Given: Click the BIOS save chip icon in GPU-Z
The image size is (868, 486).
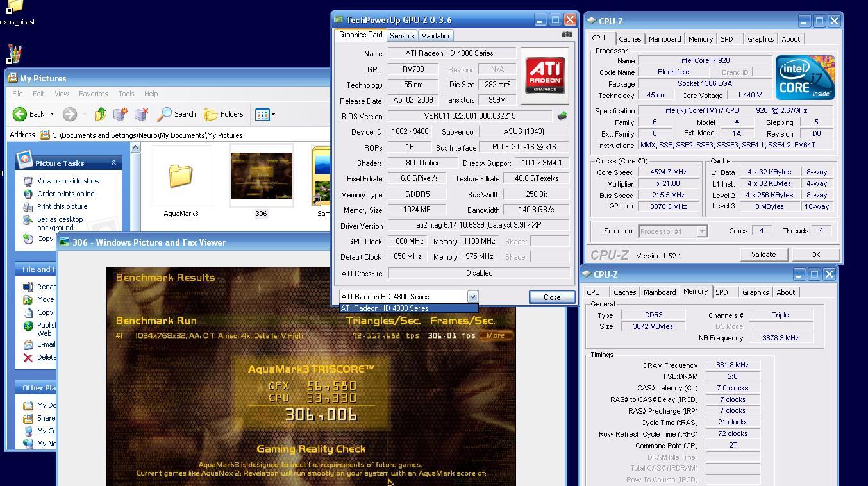Looking at the screenshot, I should (562, 116).
